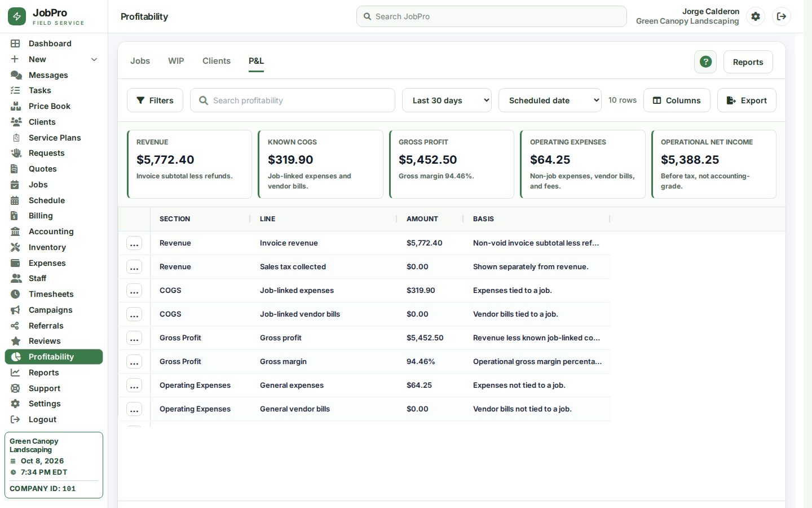This screenshot has height=508, width=812.
Task: Click the Clients people icon in sidebar
Action: [x=16, y=122]
